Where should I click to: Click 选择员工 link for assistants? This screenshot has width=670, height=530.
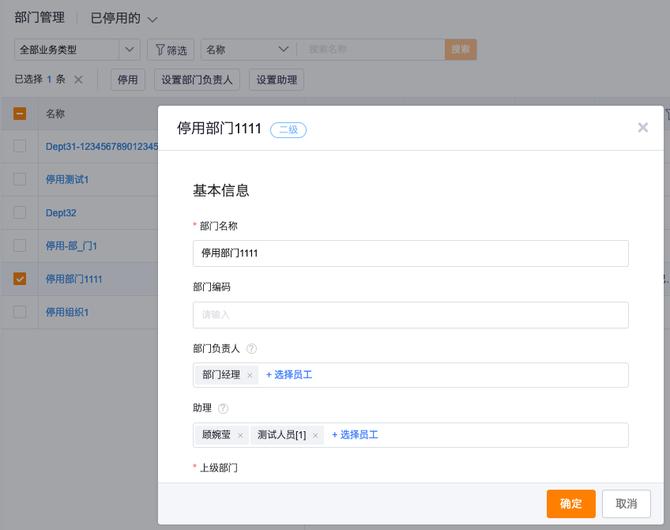[x=355, y=435]
